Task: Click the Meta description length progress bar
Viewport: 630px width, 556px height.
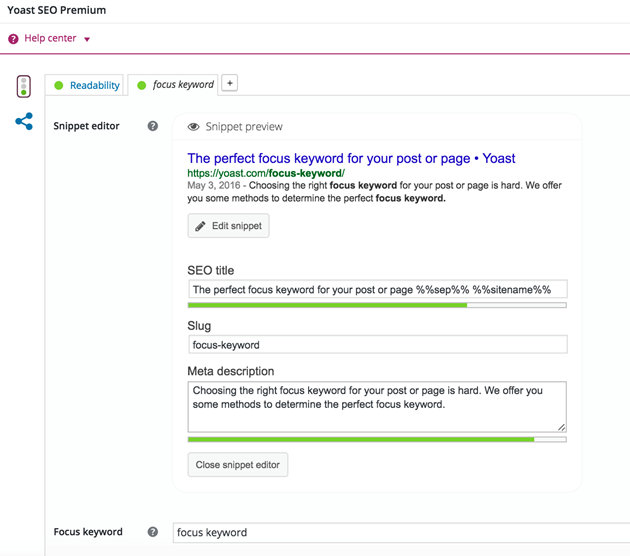Action: coord(377,439)
